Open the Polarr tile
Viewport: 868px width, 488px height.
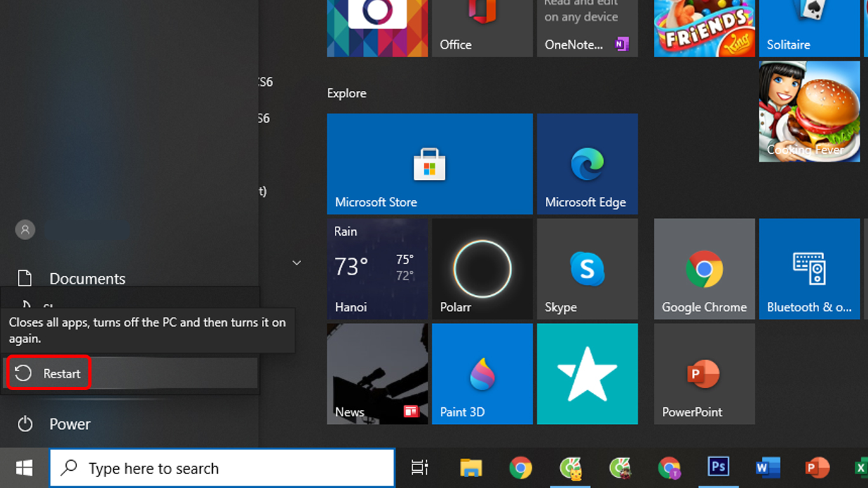pyautogui.click(x=482, y=269)
